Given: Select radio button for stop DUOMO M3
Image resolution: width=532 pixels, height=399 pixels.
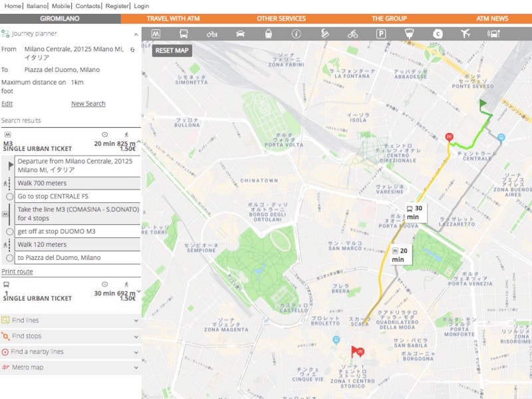Looking at the screenshot, I should pos(9,231).
